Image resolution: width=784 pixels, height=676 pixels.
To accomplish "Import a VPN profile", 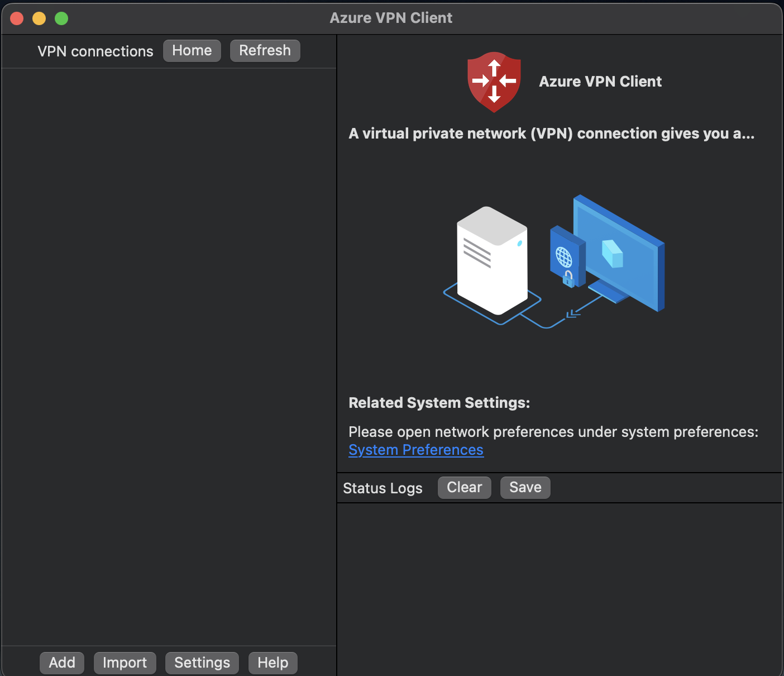I will click(x=125, y=663).
